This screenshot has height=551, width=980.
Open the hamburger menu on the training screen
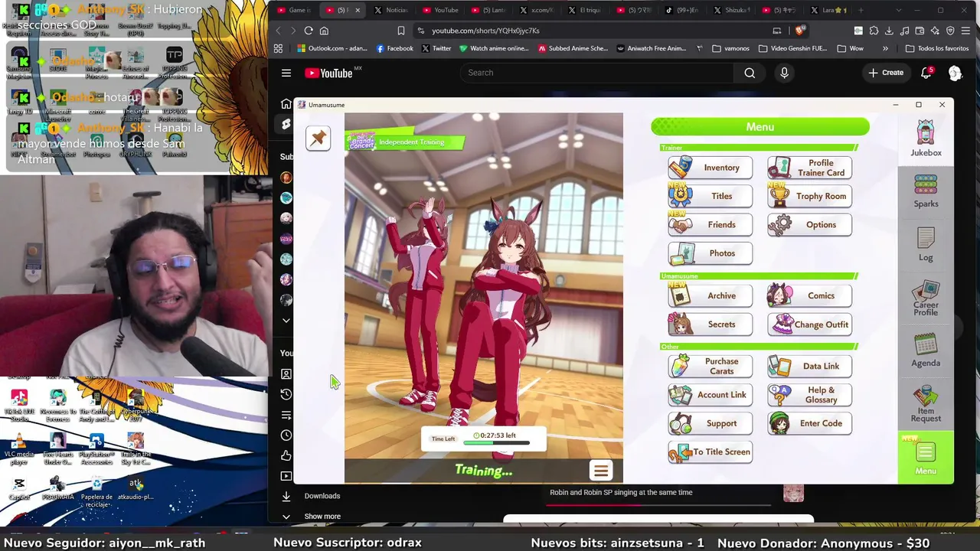click(601, 471)
